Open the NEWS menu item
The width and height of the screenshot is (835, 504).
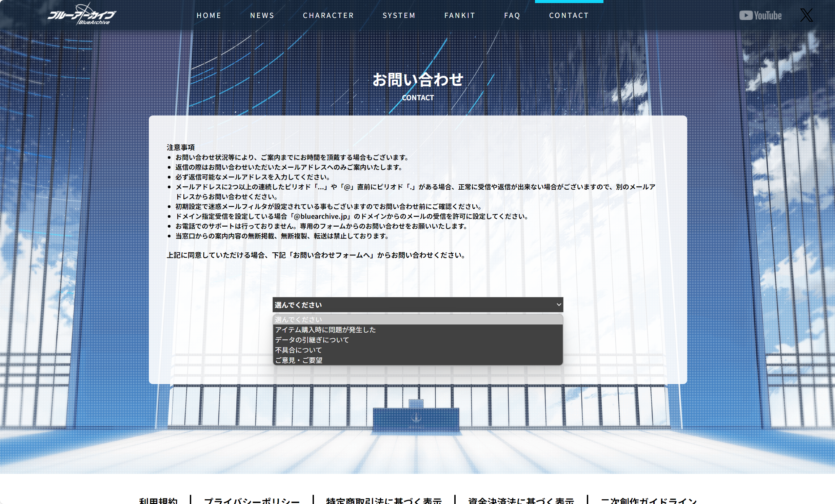[x=262, y=16]
